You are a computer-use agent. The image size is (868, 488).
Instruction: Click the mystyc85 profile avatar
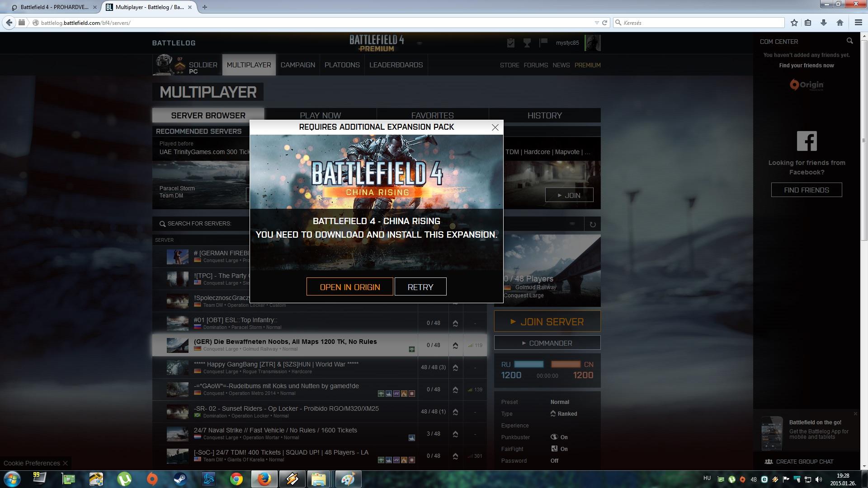(x=592, y=43)
